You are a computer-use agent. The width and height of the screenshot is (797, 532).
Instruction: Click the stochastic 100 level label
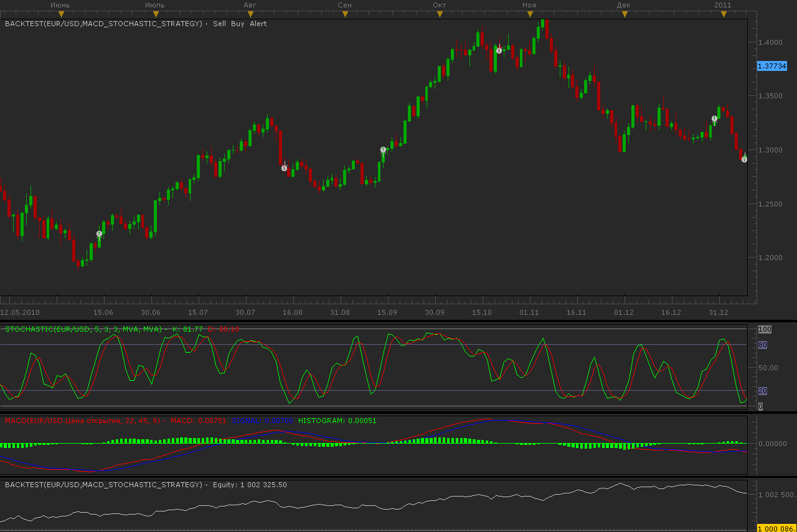tap(765, 329)
